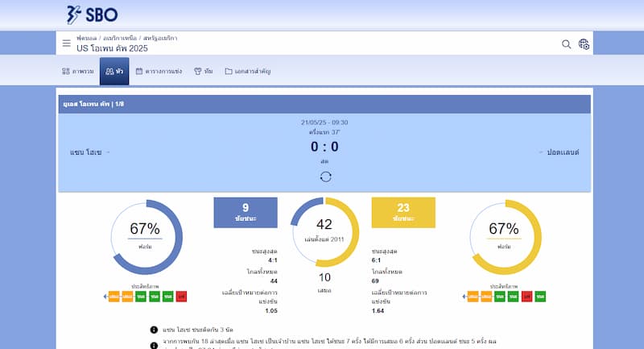Viewport: 644px width, 349px height.
Task: Click San Jose average goals 1.05
Action: (271, 311)
